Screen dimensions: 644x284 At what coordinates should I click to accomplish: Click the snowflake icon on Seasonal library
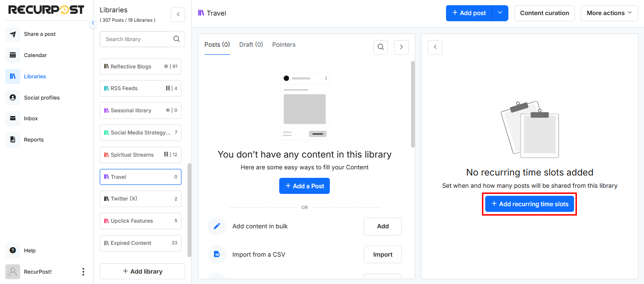[x=168, y=110]
